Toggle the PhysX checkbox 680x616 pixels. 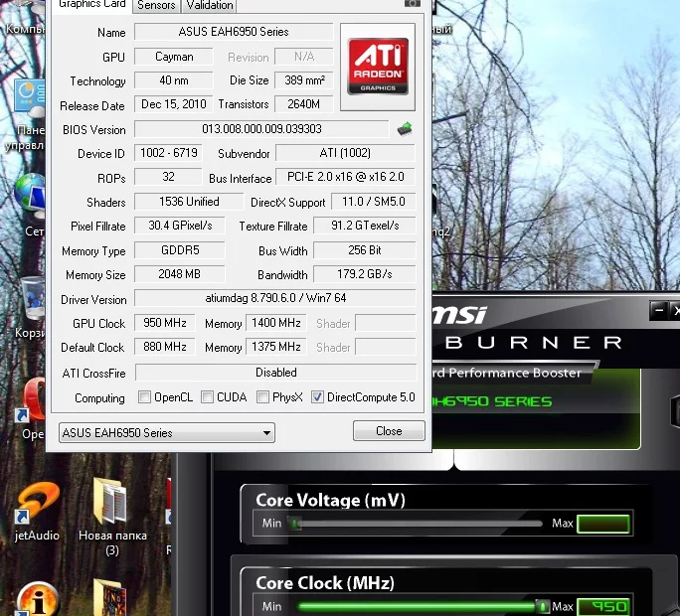coord(262,397)
